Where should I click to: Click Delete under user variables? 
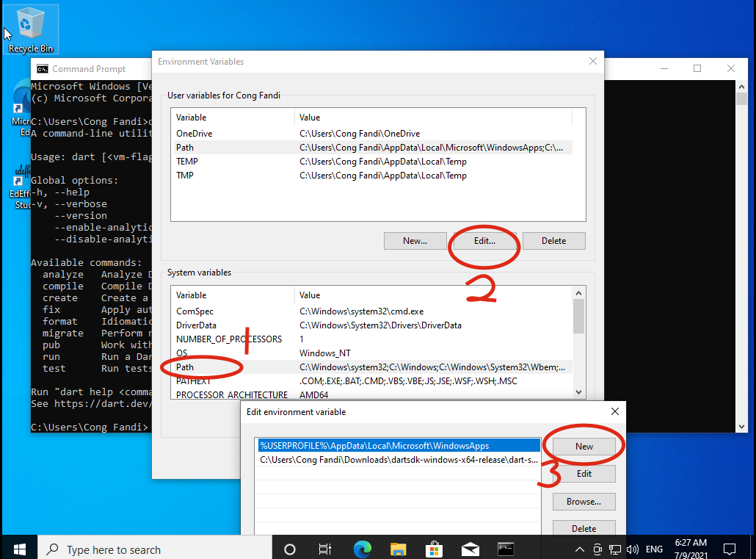554,241
